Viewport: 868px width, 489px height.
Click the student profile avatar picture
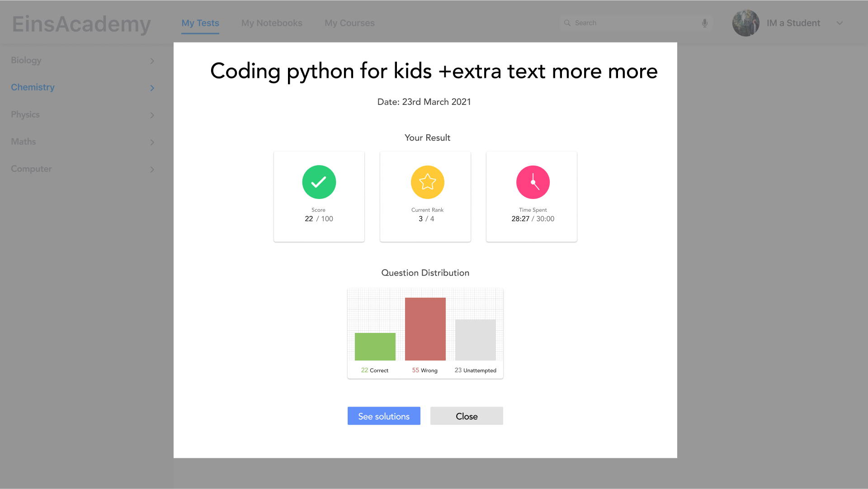pyautogui.click(x=745, y=23)
